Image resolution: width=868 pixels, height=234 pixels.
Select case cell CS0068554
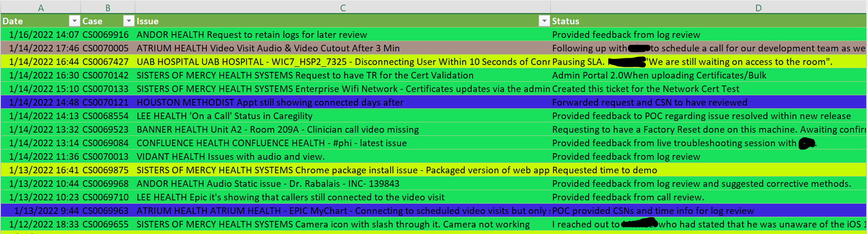point(108,116)
